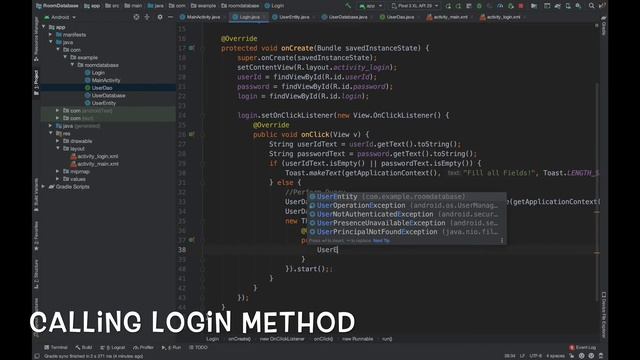Image resolution: width=640 pixels, height=360 pixels.
Task: Open the Profiler tool window
Action: click(143, 347)
